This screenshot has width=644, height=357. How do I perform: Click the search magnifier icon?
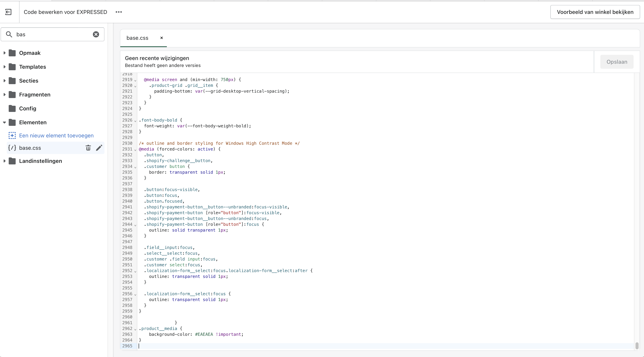[x=9, y=35]
